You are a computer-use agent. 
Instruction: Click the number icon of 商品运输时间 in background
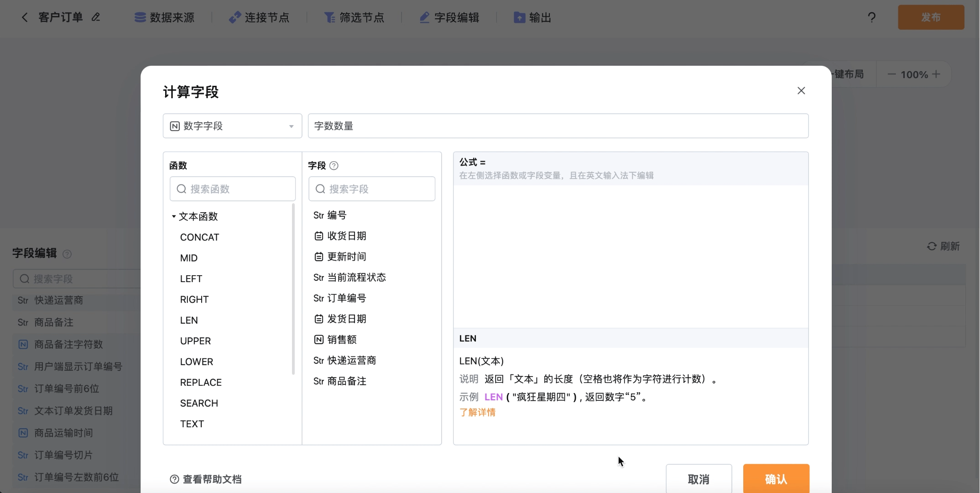pyautogui.click(x=23, y=433)
